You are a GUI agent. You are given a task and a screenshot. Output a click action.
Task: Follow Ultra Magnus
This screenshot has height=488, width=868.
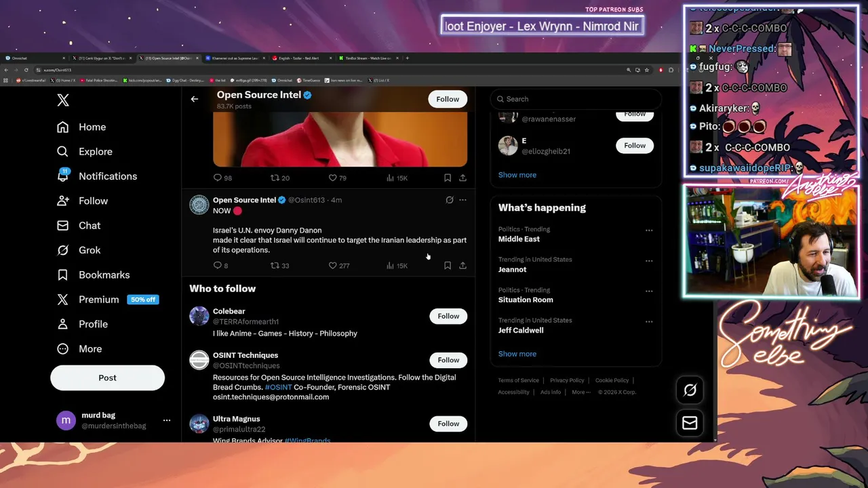tap(448, 424)
